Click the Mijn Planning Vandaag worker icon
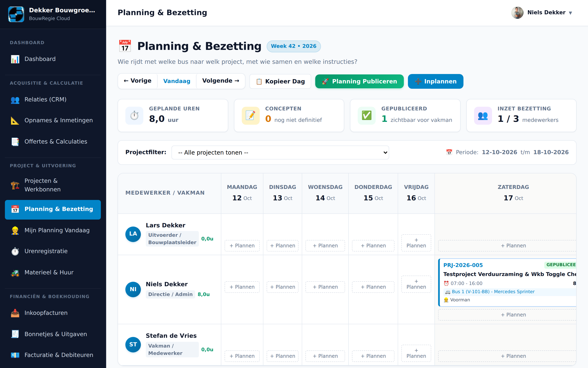 15,230
